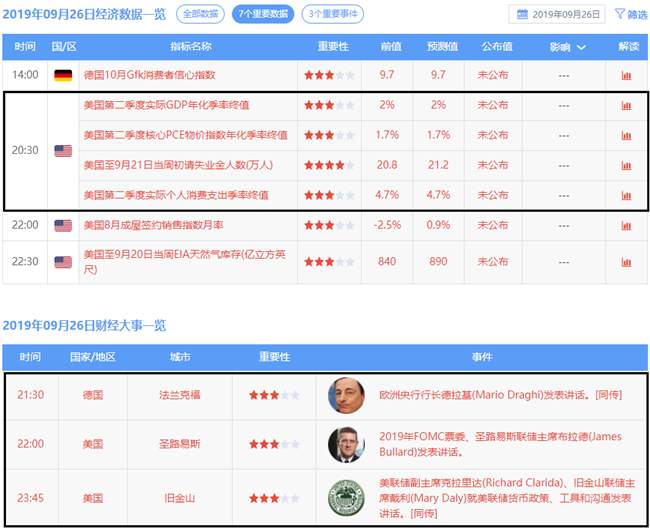Click forecast value 0.9%
650x528 pixels.
tap(438, 225)
